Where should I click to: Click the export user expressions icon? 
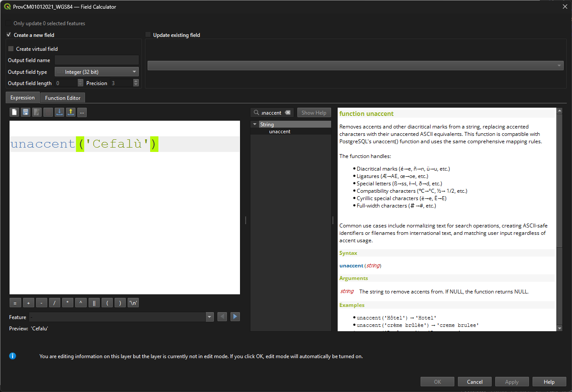coord(71,112)
